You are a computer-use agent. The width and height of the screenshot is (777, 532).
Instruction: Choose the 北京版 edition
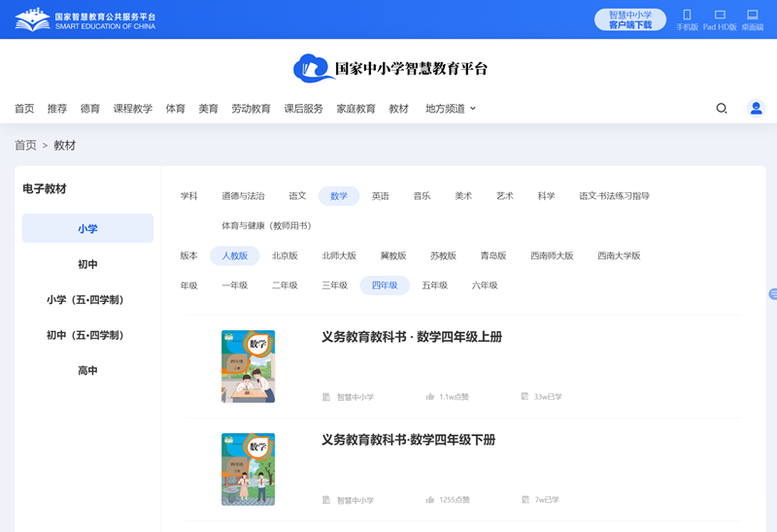(285, 255)
